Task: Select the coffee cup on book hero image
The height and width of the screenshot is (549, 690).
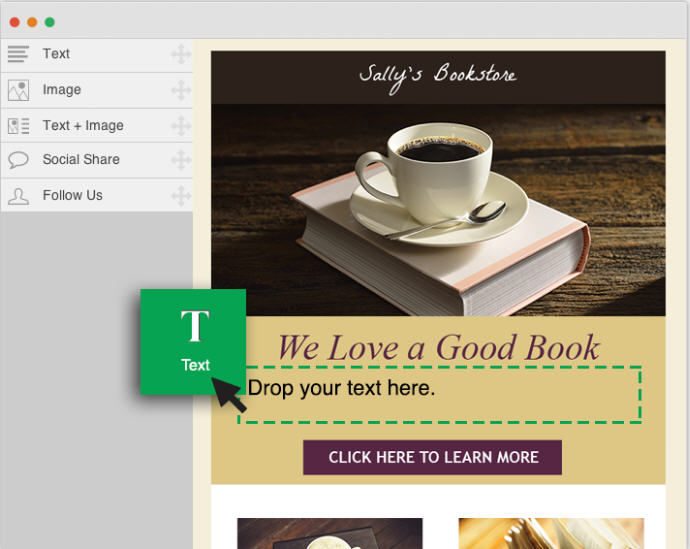Action: coord(438,210)
